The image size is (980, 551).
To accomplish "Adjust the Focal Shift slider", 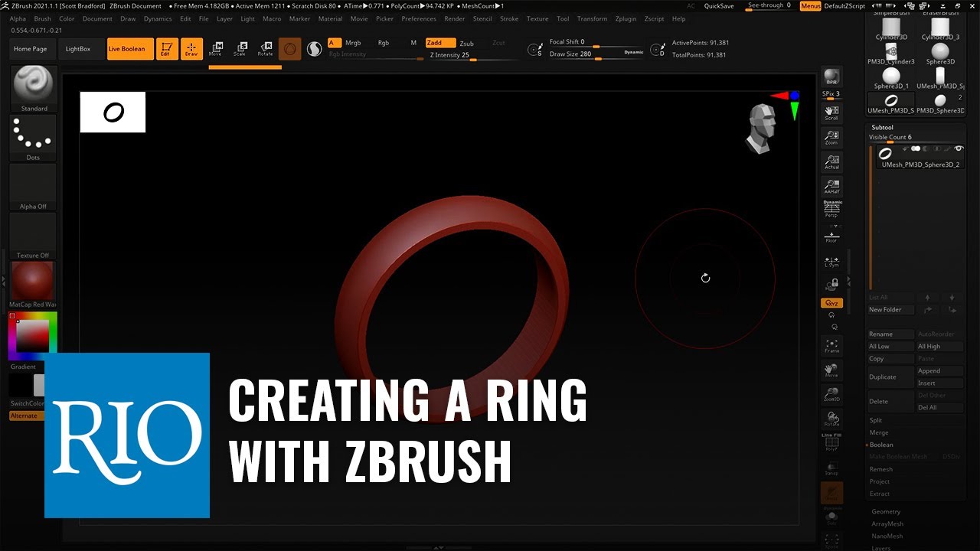I will (597, 42).
